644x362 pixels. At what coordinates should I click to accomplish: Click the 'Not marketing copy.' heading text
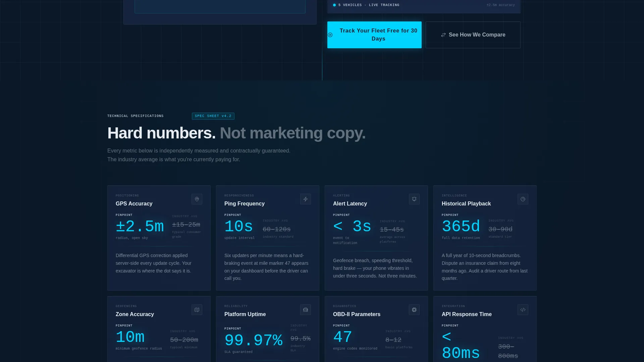(293, 133)
